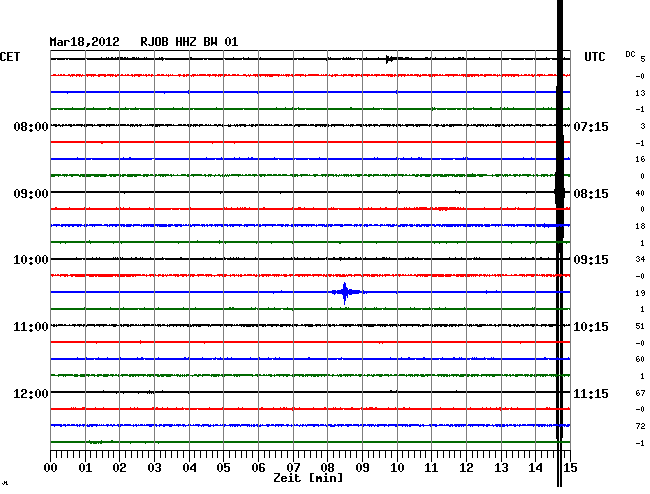
Task: Click the 07:15 UTC time label
Action: coord(591,126)
